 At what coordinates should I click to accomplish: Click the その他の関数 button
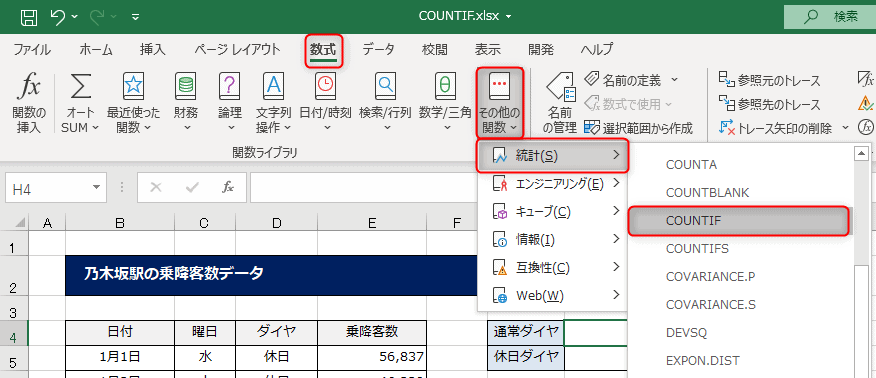tap(500, 103)
